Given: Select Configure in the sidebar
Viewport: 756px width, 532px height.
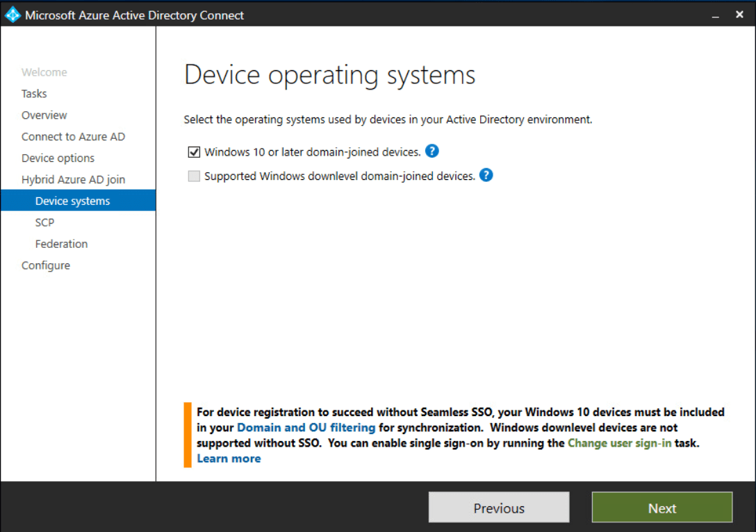Looking at the screenshot, I should coord(46,265).
